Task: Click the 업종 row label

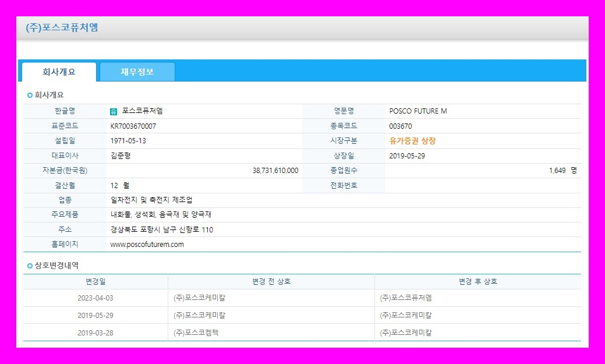Action: click(65, 200)
